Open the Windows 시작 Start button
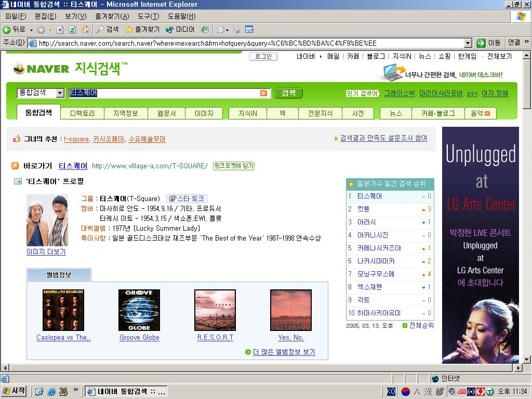The image size is (532, 399). coord(14,391)
